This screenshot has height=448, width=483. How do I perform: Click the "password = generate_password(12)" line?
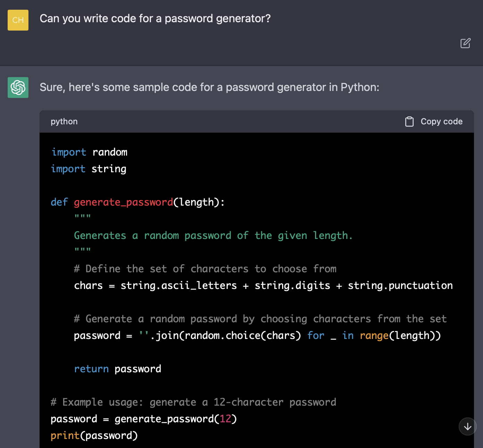point(144,419)
